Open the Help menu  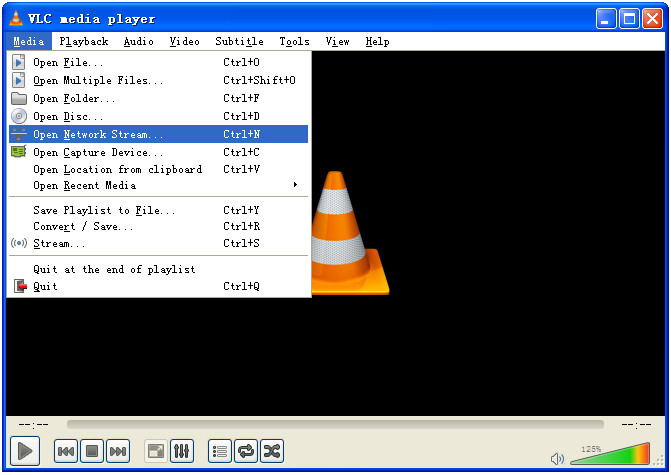tap(377, 42)
